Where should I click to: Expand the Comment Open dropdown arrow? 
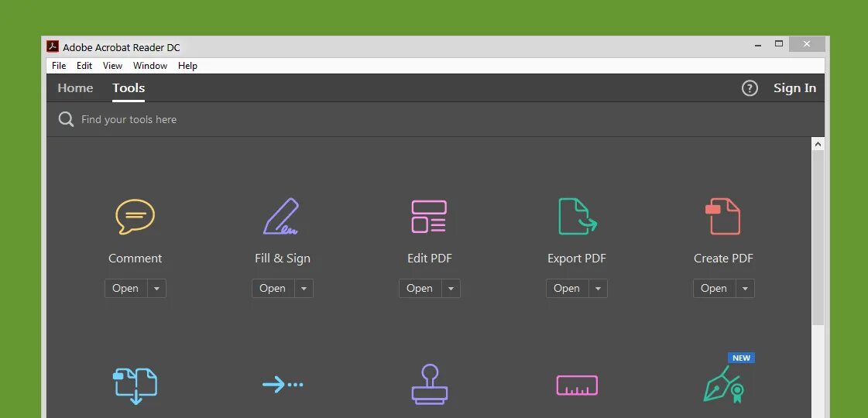(x=156, y=289)
